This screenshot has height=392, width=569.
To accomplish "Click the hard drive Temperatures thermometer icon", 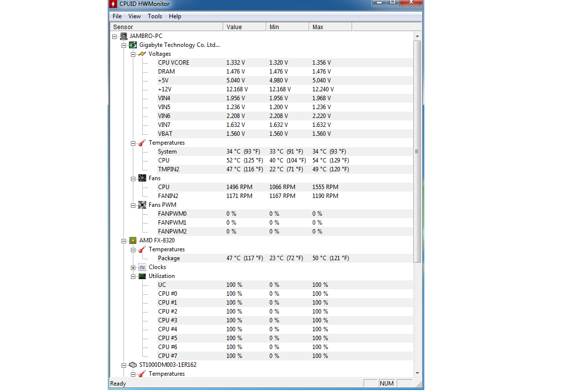I will [142, 374].
